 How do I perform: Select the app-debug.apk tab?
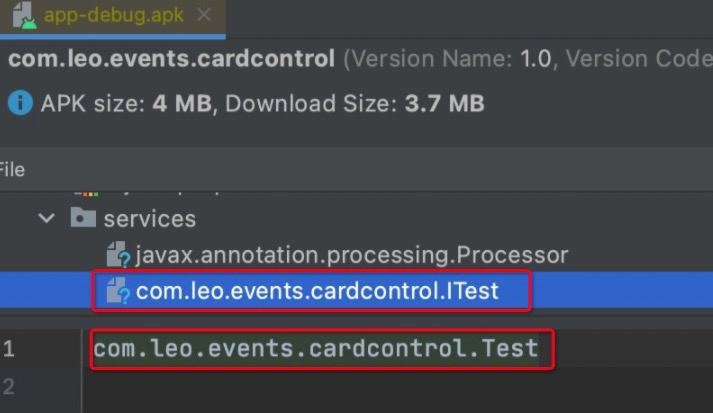[x=113, y=16]
